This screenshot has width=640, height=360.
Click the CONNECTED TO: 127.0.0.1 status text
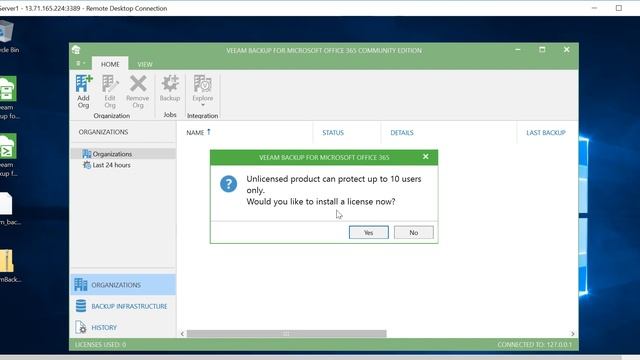(x=535, y=344)
